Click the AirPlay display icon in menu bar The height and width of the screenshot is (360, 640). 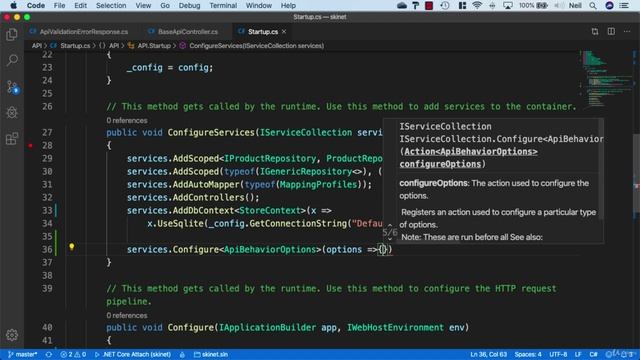pyautogui.click(x=508, y=5)
